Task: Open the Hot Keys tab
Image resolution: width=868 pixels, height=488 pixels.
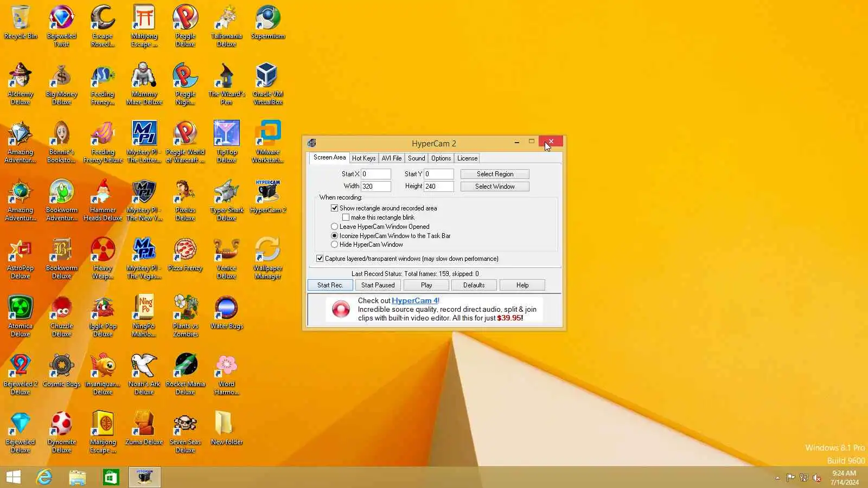Action: (363, 158)
